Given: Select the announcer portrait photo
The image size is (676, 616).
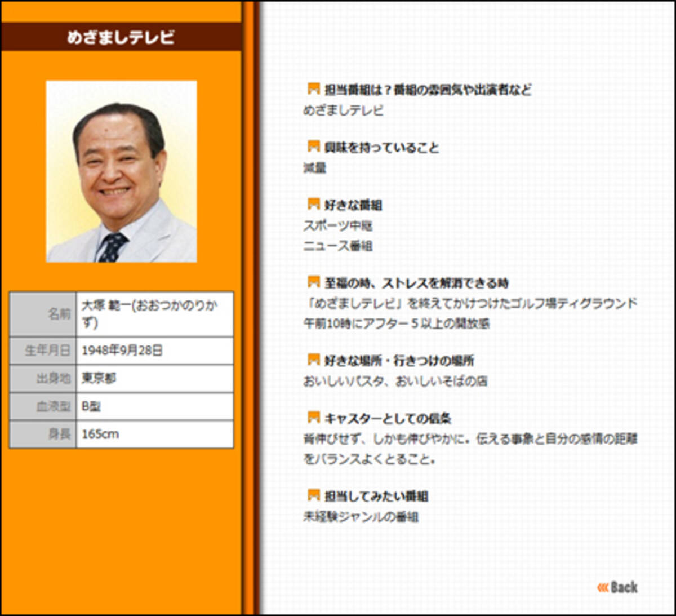Looking at the screenshot, I should [x=121, y=171].
